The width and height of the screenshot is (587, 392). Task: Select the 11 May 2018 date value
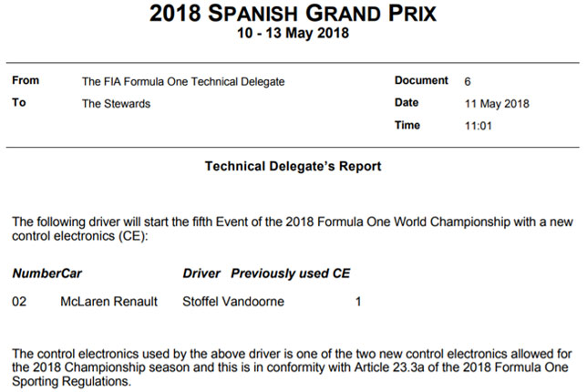pyautogui.click(x=498, y=104)
